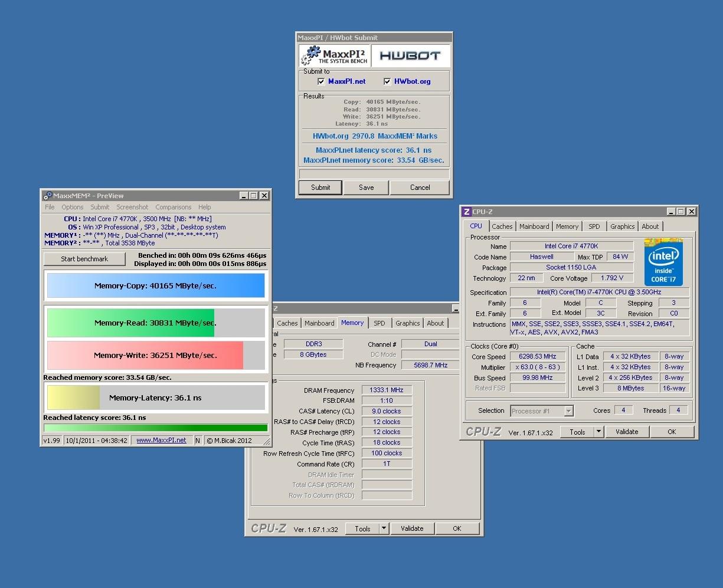Viewport: 723px width, 588px height.
Task: Click the Save button in HWbot dialog
Action: 367,188
